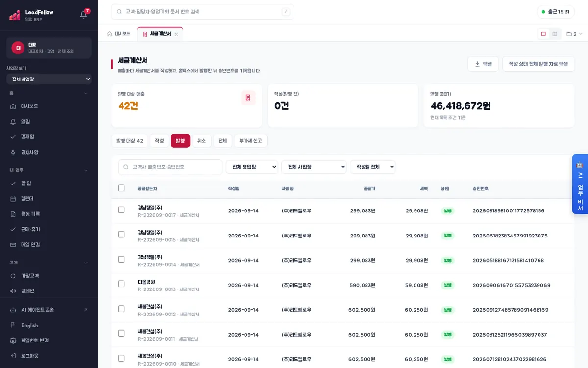The height and width of the screenshot is (368, 588).
Task: Open the 부가세 신고 filter
Action: tap(250, 141)
